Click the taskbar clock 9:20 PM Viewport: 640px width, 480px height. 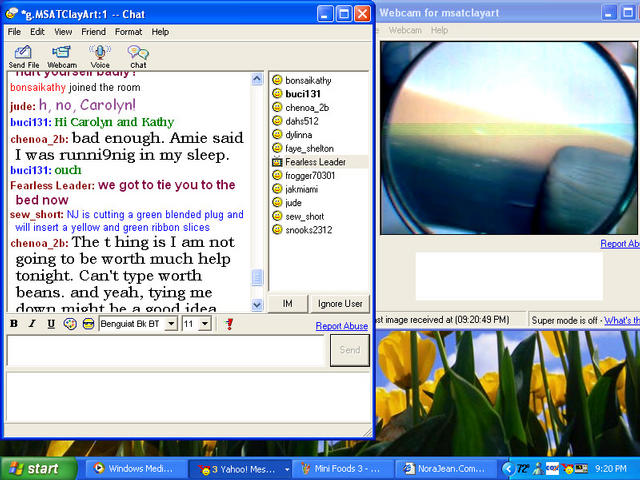(x=611, y=469)
